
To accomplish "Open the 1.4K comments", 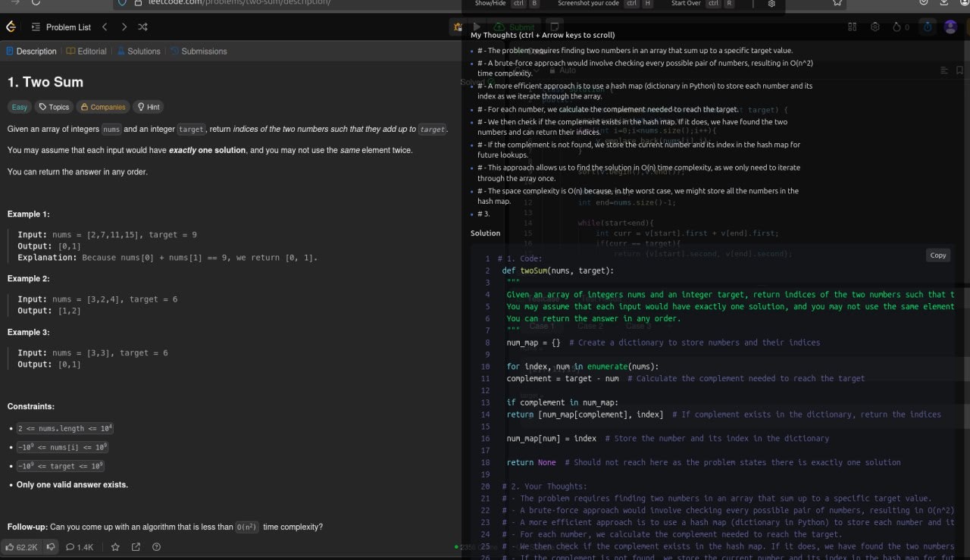I will [x=80, y=547].
